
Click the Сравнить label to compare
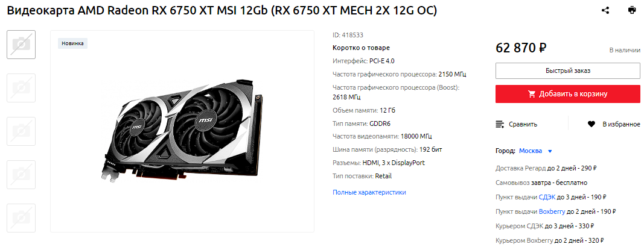coord(523,124)
